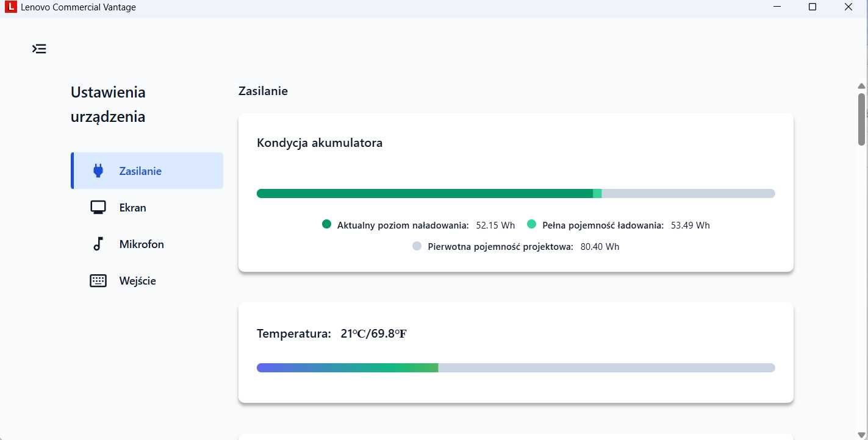
Task: Click the Kondycja akumulatora heading
Action: (x=320, y=143)
